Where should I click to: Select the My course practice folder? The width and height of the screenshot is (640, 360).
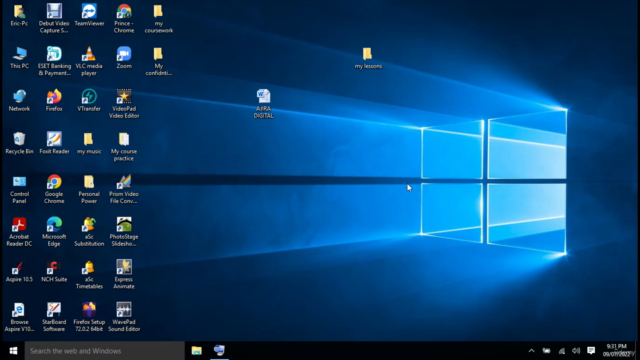[x=124, y=147]
